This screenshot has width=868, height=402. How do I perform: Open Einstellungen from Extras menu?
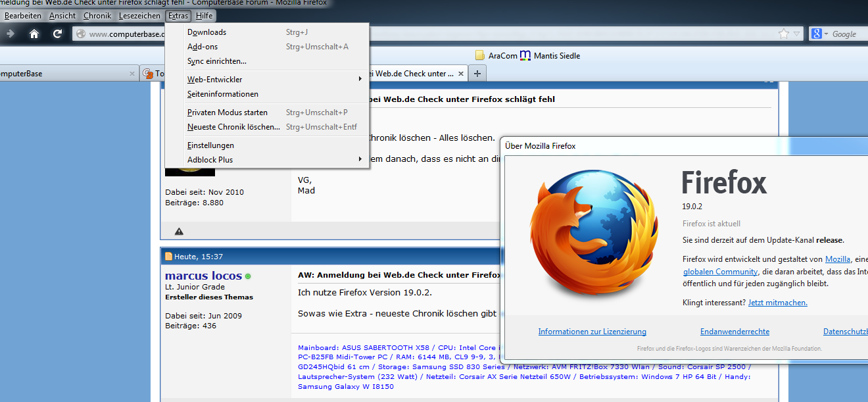pos(267,145)
